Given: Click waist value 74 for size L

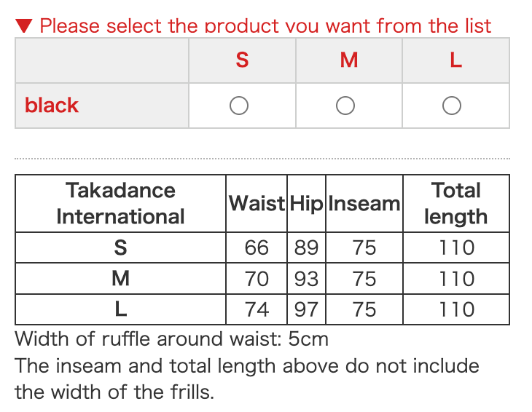Looking at the screenshot, I should (x=257, y=309).
